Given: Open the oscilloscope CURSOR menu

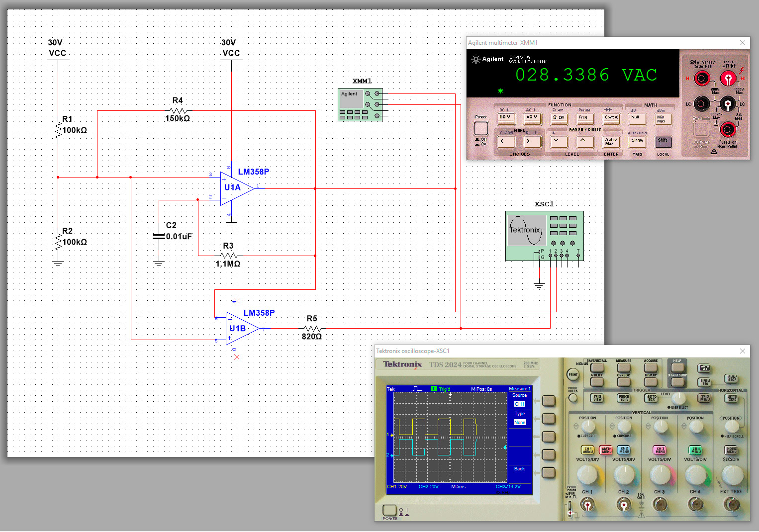Looking at the screenshot, I should coord(624,382).
